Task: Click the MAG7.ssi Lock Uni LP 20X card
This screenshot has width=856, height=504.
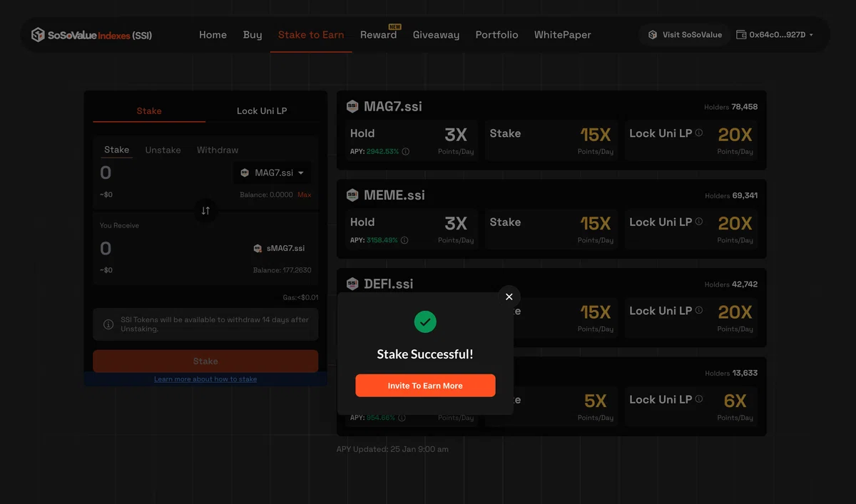Action: [691, 140]
